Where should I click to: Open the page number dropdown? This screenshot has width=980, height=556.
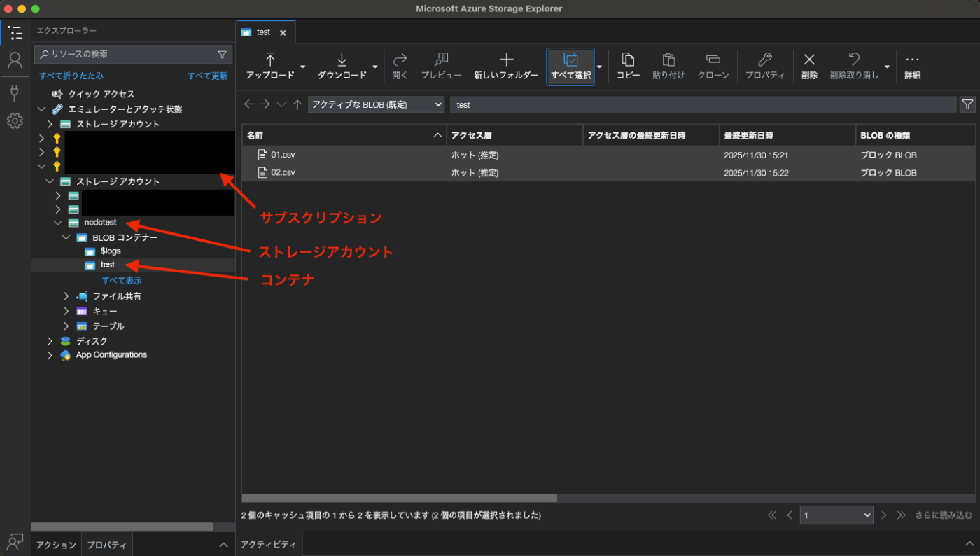(836, 515)
